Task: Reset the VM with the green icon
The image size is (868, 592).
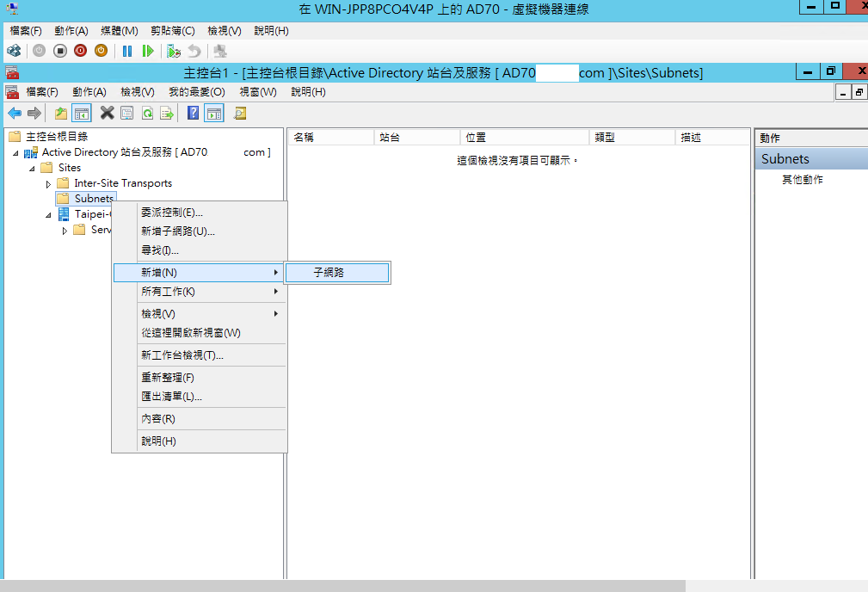Action: [x=148, y=51]
